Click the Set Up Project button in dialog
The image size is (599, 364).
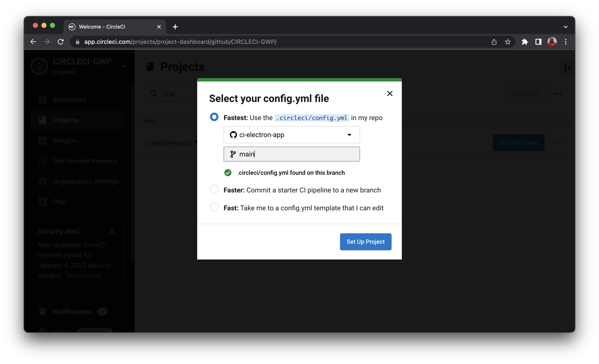click(365, 242)
